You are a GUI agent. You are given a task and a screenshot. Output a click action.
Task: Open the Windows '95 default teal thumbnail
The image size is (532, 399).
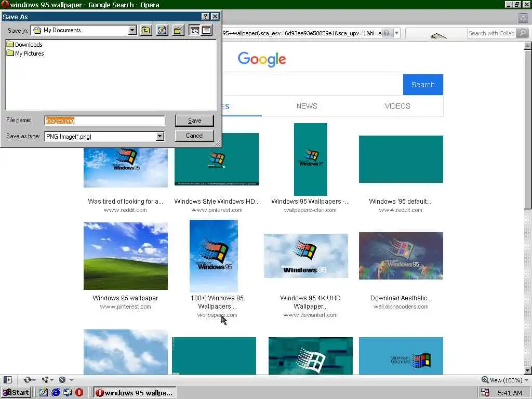click(401, 159)
